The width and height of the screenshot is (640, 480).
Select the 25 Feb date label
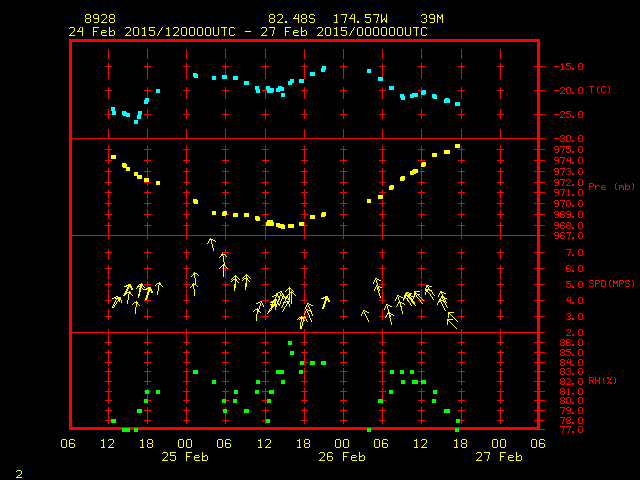coord(185,457)
